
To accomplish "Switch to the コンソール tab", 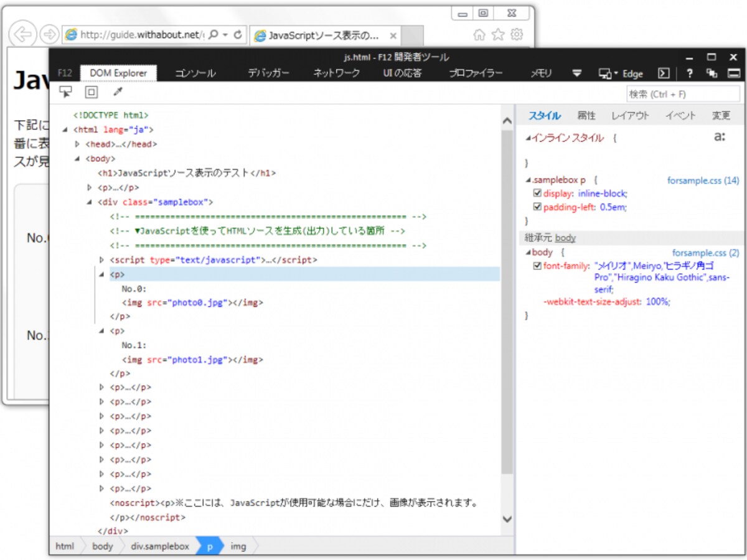I will point(195,73).
